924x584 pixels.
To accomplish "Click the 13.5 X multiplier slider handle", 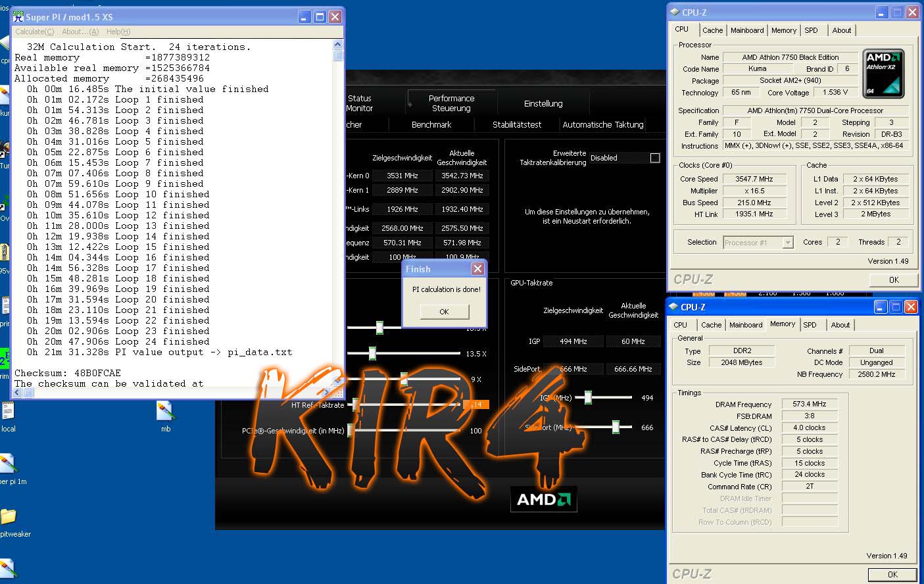I will (x=372, y=353).
